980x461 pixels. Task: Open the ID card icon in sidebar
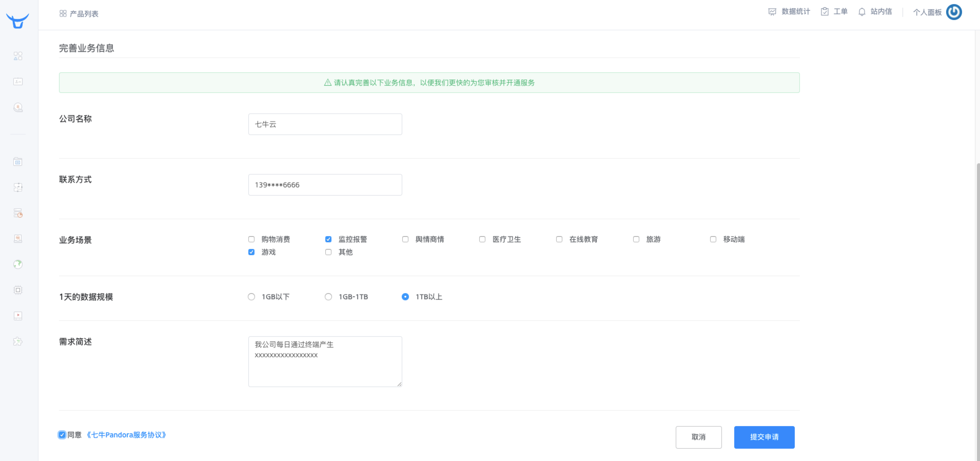coord(18,81)
